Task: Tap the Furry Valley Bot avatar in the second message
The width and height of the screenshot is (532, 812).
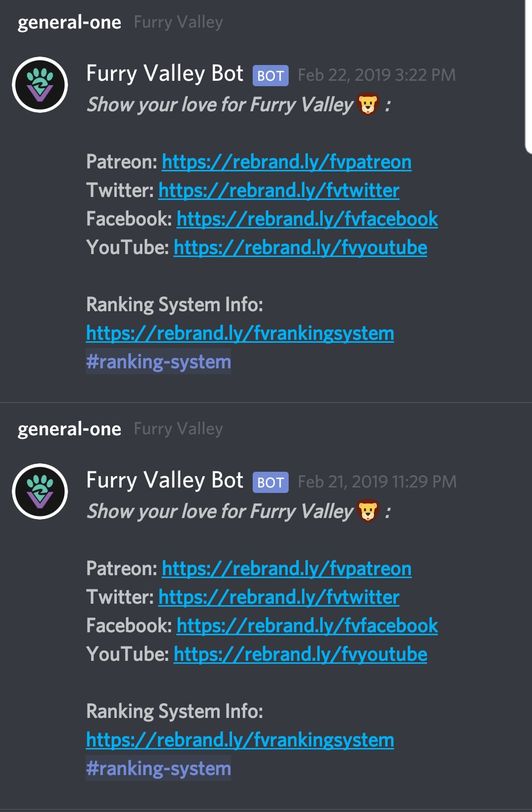Action: pos(40,491)
